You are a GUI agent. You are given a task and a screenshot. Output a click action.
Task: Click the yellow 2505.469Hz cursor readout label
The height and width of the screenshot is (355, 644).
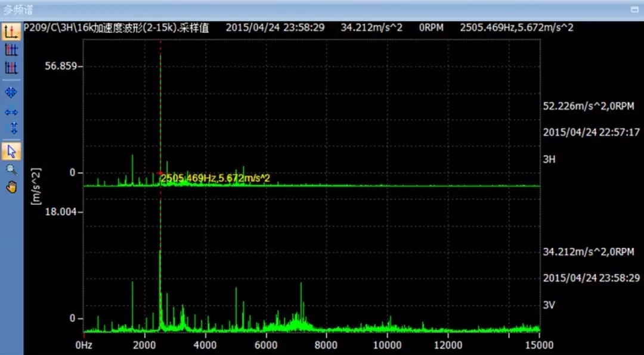215,178
